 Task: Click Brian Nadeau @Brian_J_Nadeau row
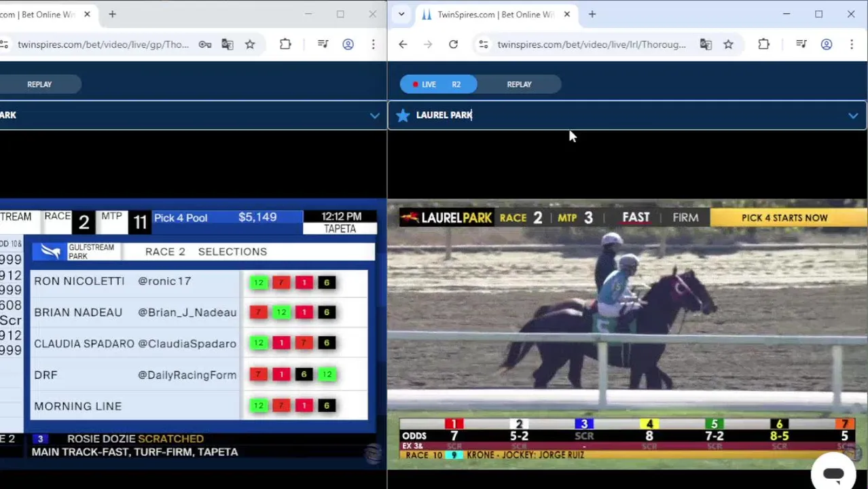click(x=200, y=312)
